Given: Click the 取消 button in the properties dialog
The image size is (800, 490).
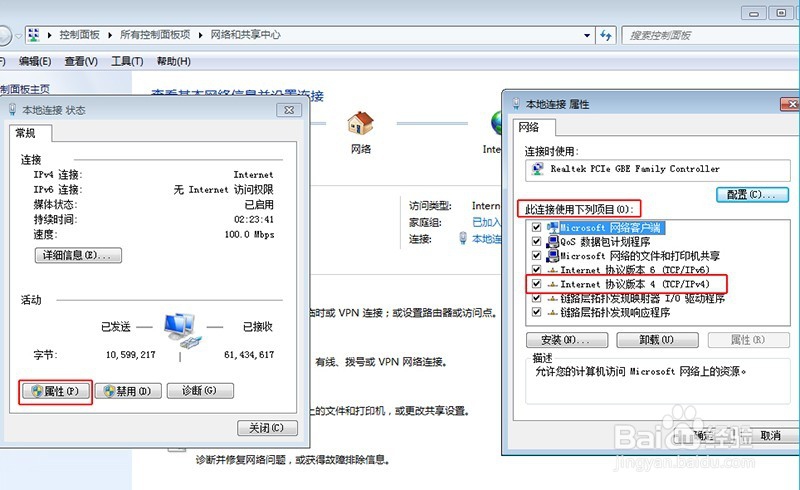Looking at the screenshot, I should point(771,435).
